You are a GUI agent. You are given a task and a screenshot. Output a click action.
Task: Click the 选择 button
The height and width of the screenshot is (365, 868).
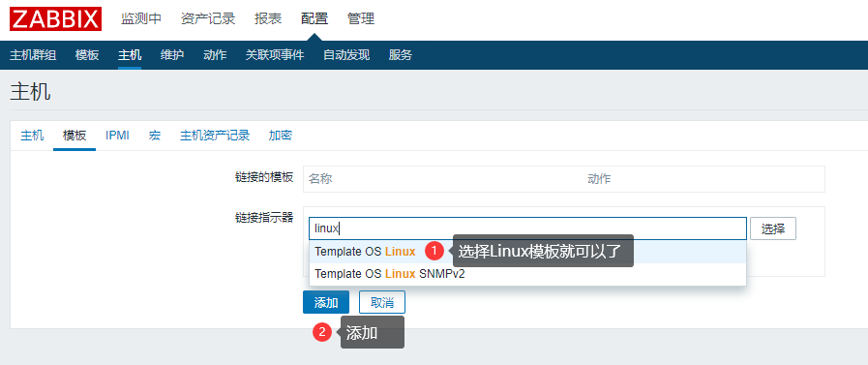773,228
